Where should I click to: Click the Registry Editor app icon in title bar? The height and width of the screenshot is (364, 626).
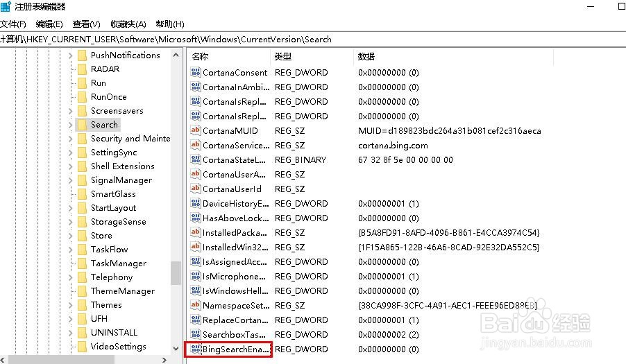click(6, 6)
